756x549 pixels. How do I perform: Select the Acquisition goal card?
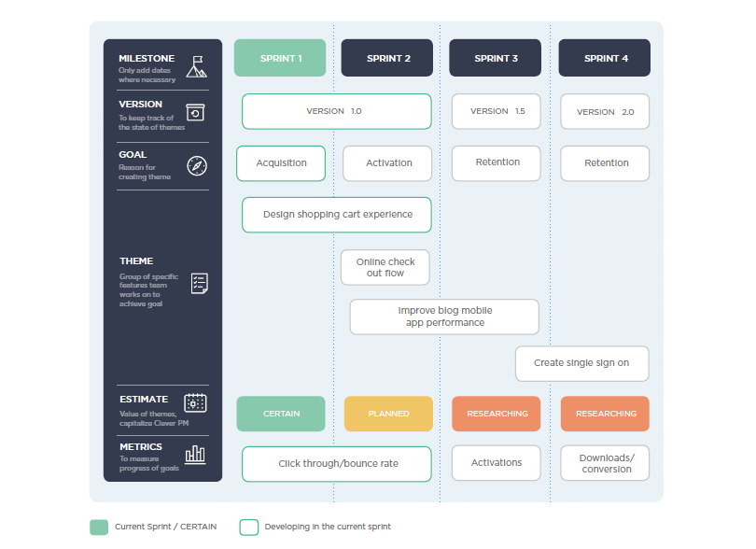click(281, 163)
